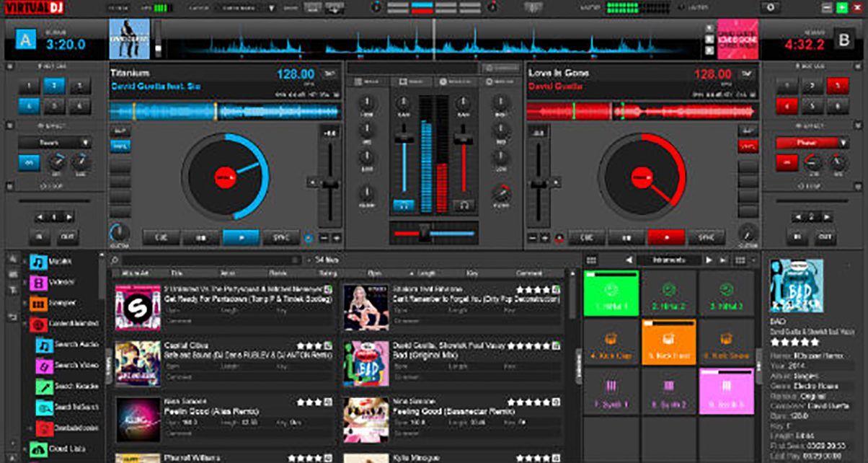Click the deck A jog wheel

tap(225, 175)
